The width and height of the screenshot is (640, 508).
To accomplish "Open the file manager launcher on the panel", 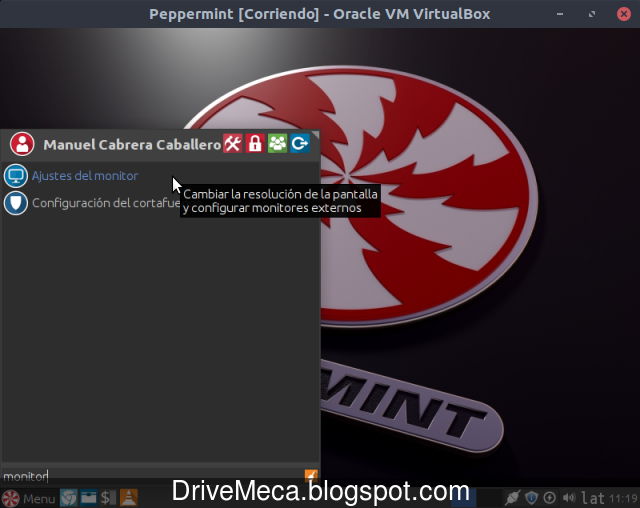I will click(x=88, y=498).
